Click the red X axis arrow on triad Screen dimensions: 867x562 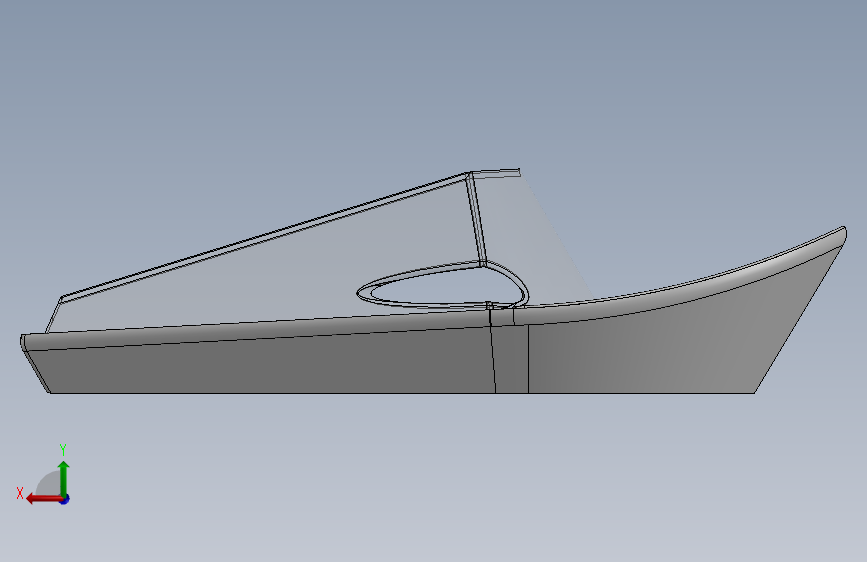coord(44,499)
